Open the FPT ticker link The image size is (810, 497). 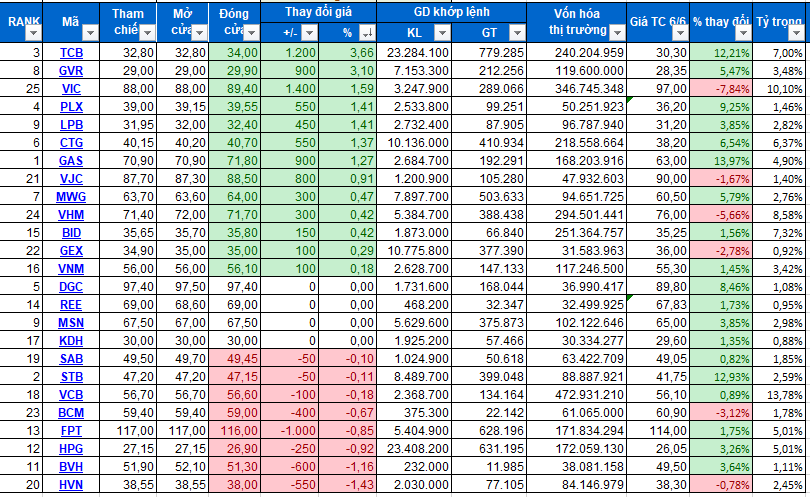tap(71, 431)
